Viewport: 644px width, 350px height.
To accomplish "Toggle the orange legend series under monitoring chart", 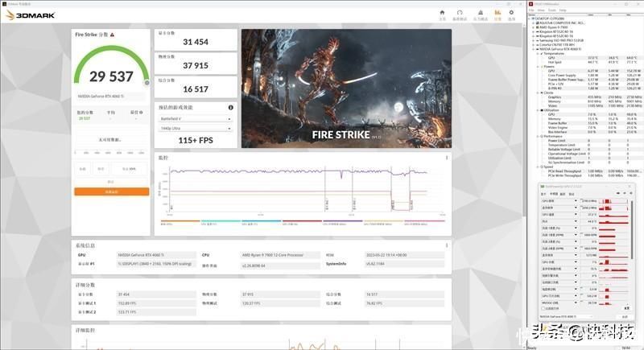I will coord(180,222).
